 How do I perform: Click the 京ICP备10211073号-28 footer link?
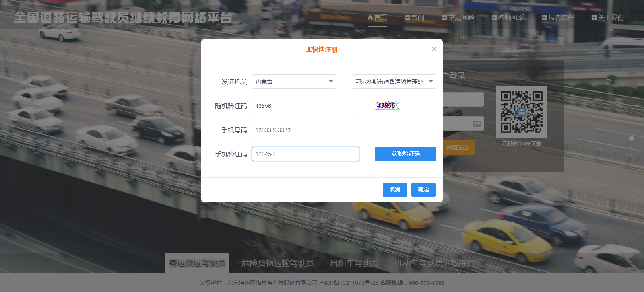[x=349, y=283]
